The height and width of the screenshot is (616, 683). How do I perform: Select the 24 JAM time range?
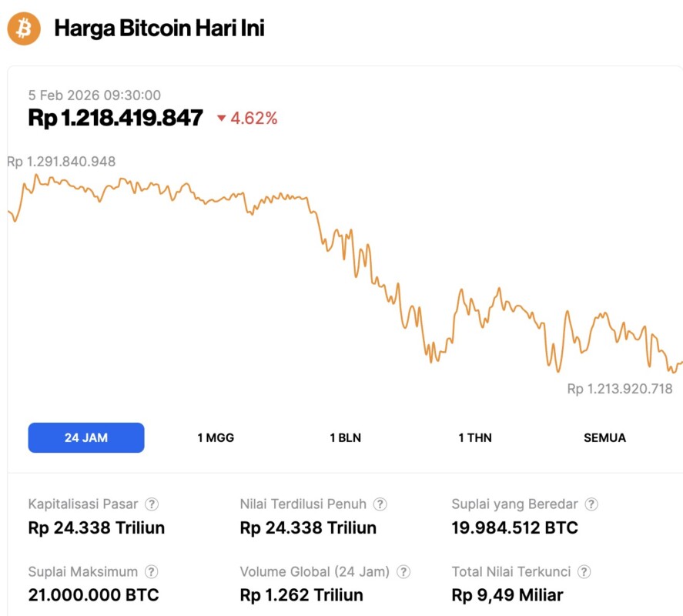click(x=86, y=437)
